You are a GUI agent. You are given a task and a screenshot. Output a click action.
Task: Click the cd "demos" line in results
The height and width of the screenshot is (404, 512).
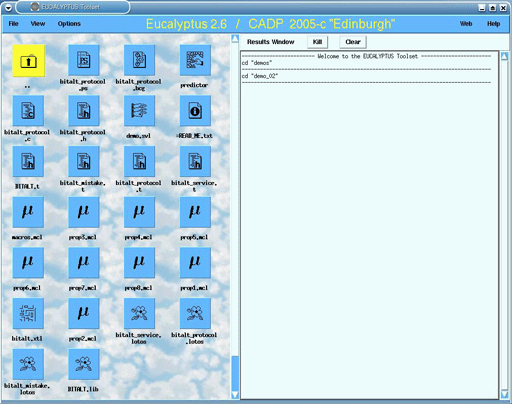pos(257,63)
